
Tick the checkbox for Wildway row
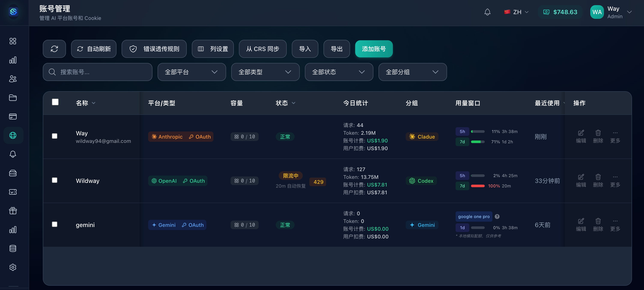[55, 180]
